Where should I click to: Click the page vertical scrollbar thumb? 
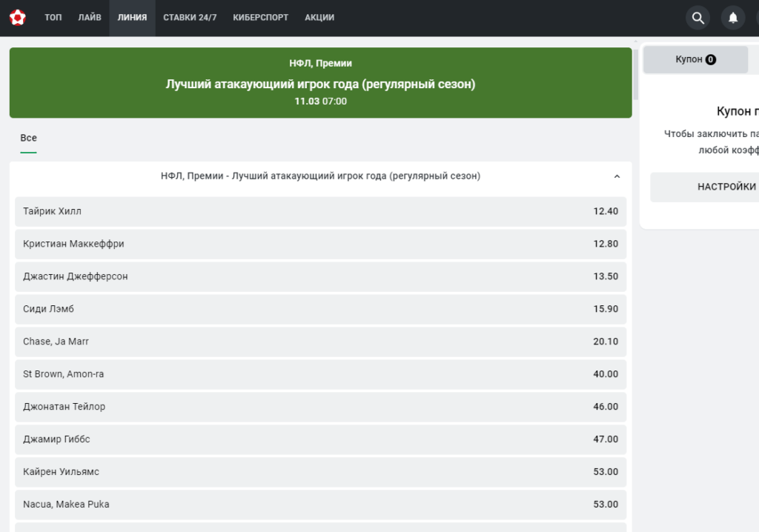click(635, 73)
